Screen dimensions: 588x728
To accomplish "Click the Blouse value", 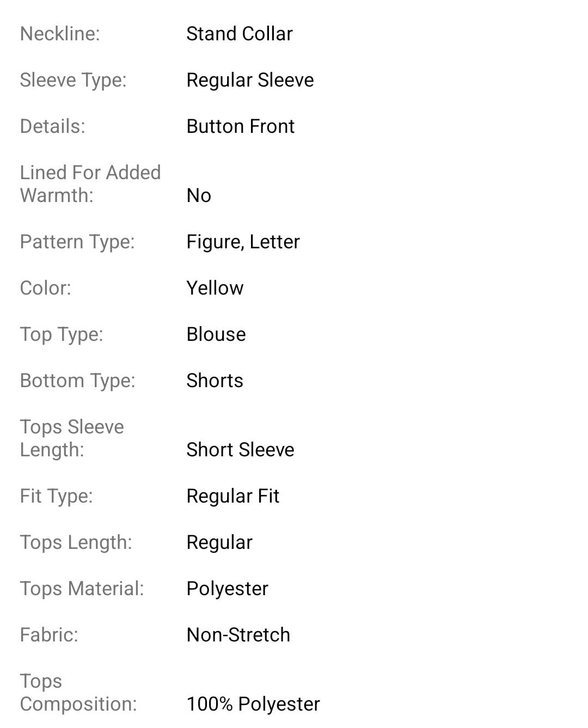I will tap(216, 334).
